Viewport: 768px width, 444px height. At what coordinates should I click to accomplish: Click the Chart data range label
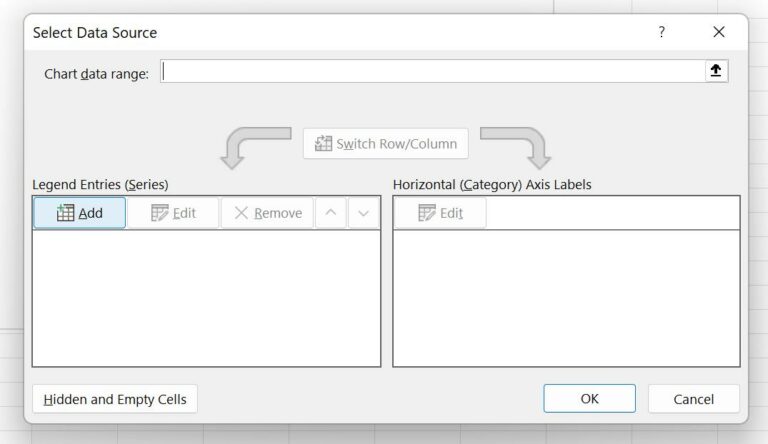tap(96, 74)
